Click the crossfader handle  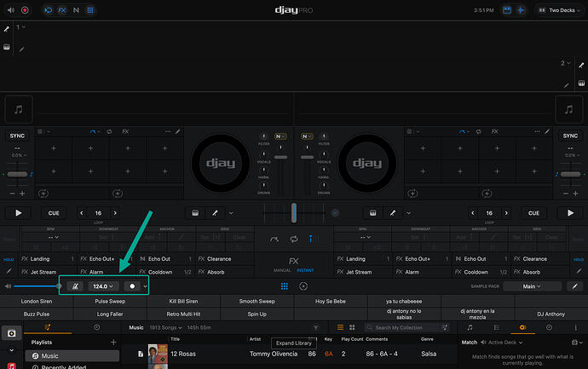(x=294, y=213)
